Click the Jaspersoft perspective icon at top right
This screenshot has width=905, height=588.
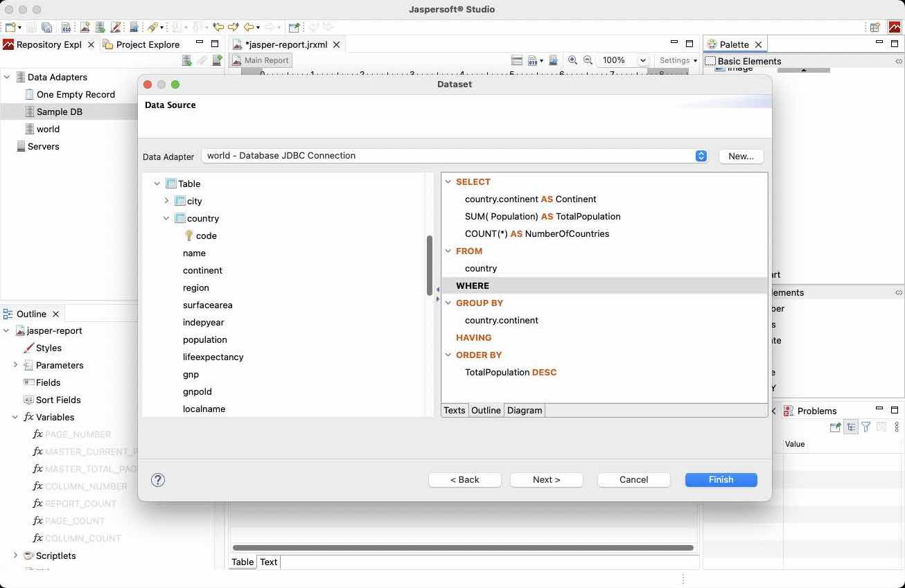click(x=895, y=27)
